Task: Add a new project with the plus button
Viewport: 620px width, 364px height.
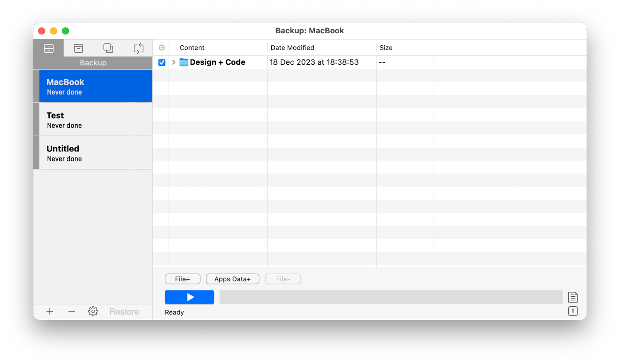Action: point(50,311)
